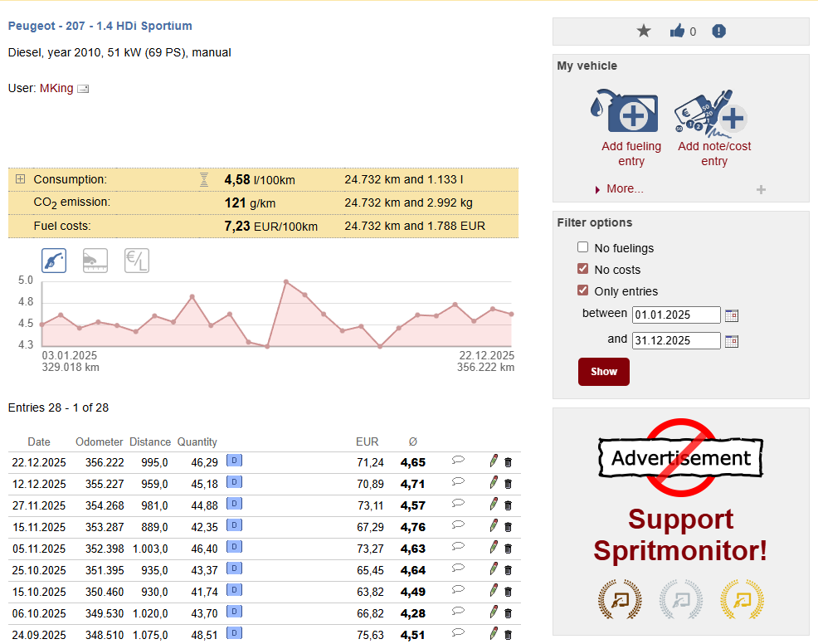Click gold supporter laurel badge

[x=742, y=599]
